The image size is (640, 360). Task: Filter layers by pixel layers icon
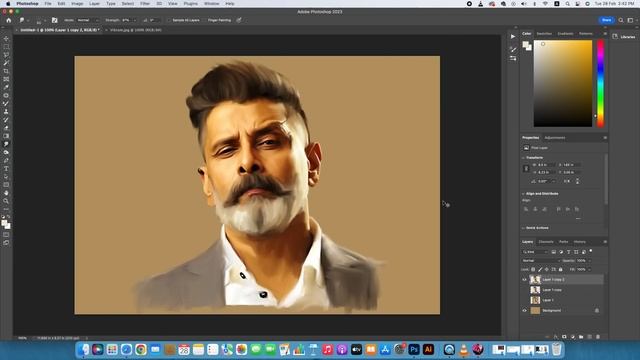pyautogui.click(x=553, y=252)
